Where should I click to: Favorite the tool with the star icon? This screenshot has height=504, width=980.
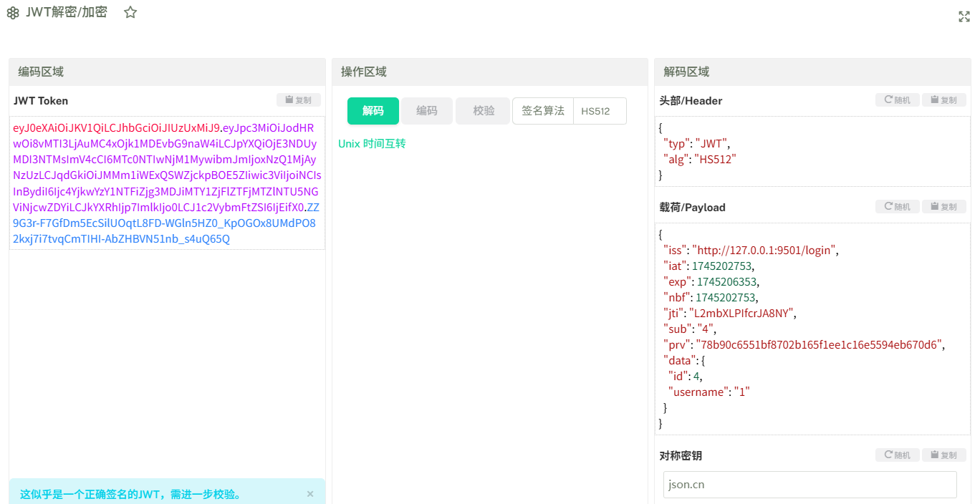tap(130, 12)
